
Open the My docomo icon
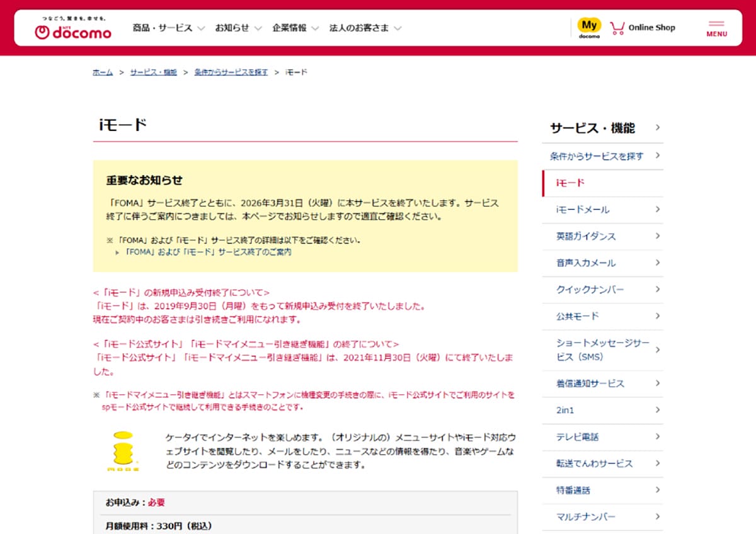click(x=588, y=26)
